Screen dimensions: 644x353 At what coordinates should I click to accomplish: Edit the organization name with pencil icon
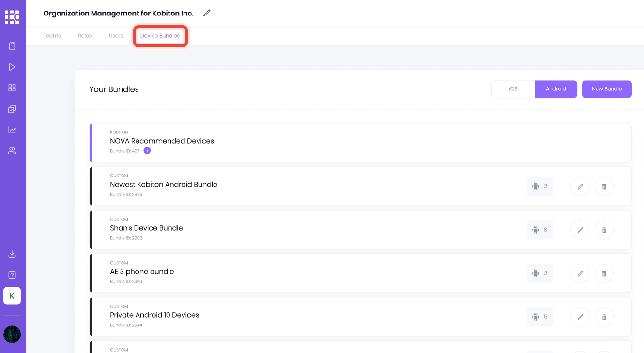207,13
